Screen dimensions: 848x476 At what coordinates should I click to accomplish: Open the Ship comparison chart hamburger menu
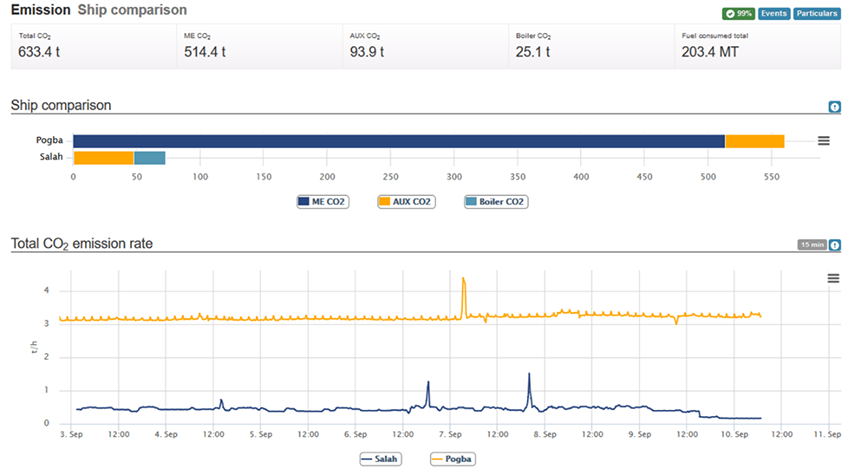[823, 141]
